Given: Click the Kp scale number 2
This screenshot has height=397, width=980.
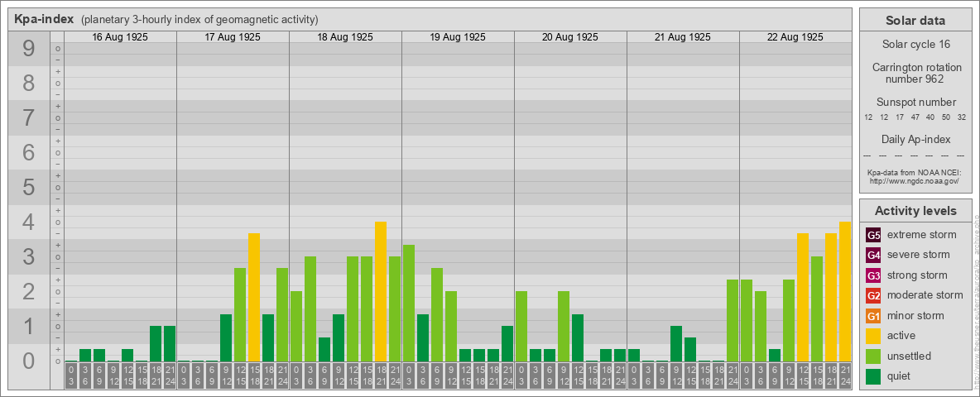Looking at the screenshot, I should 28,291.
